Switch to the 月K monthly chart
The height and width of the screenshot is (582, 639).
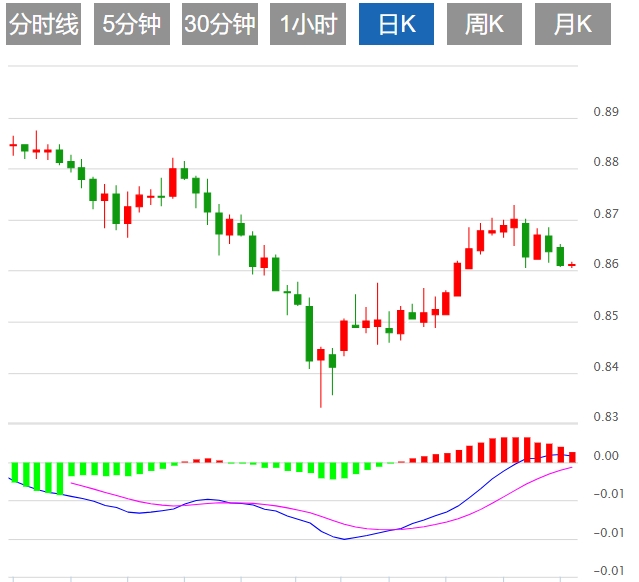[573, 24]
